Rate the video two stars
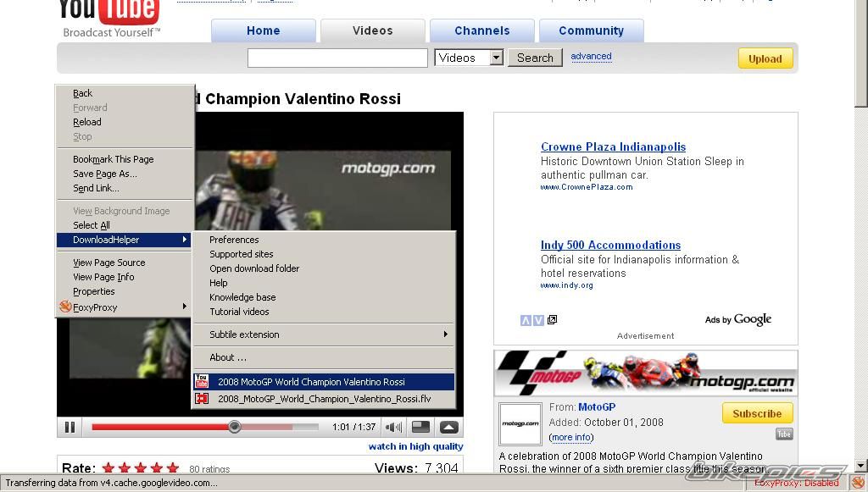 (x=124, y=468)
